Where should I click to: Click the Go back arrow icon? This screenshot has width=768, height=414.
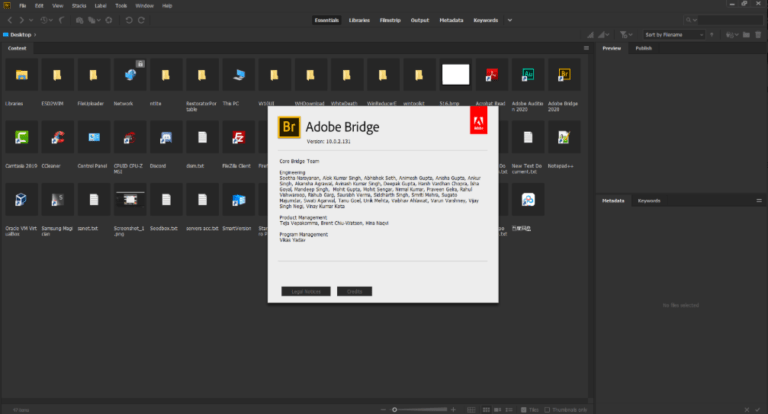point(9,20)
